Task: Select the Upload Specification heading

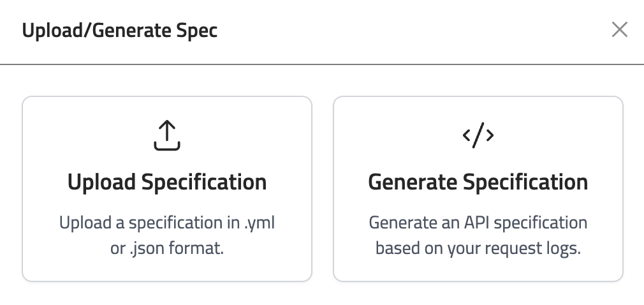Action: click(x=167, y=182)
